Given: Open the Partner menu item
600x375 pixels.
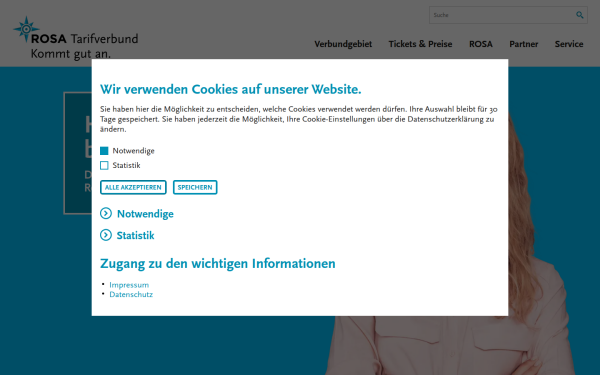Looking at the screenshot, I should 523,44.
